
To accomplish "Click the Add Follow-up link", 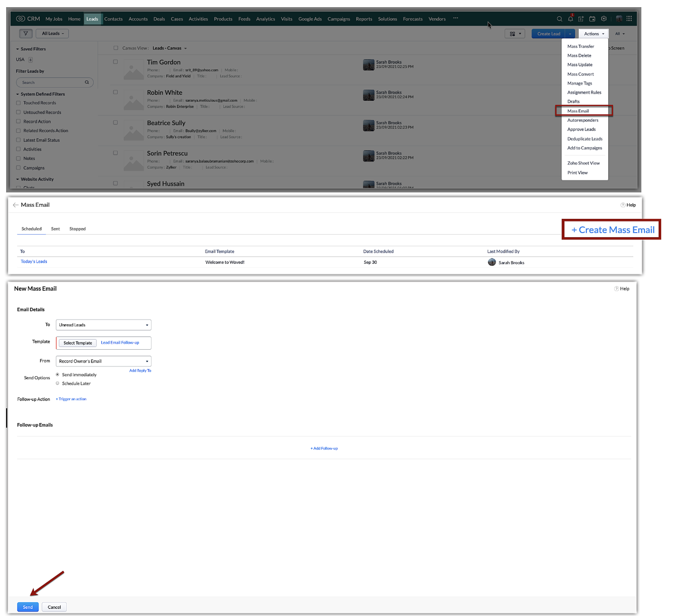I will pyautogui.click(x=324, y=449).
